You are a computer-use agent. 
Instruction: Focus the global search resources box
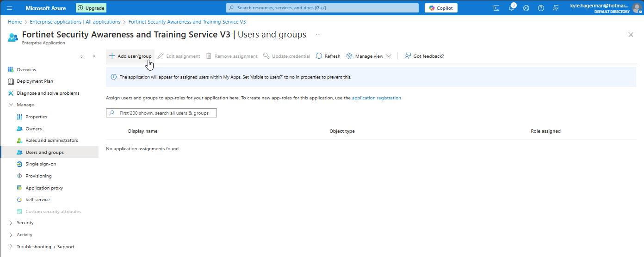pyautogui.click(x=322, y=8)
